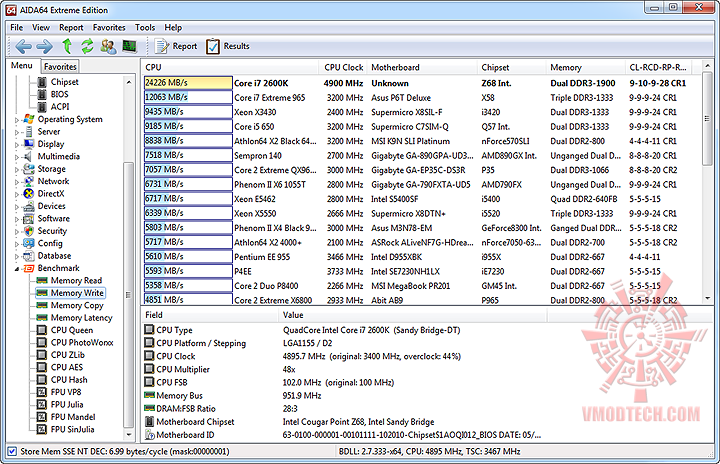720x464 pixels.
Task: Sort by CPU Clock column header
Action: point(343,68)
